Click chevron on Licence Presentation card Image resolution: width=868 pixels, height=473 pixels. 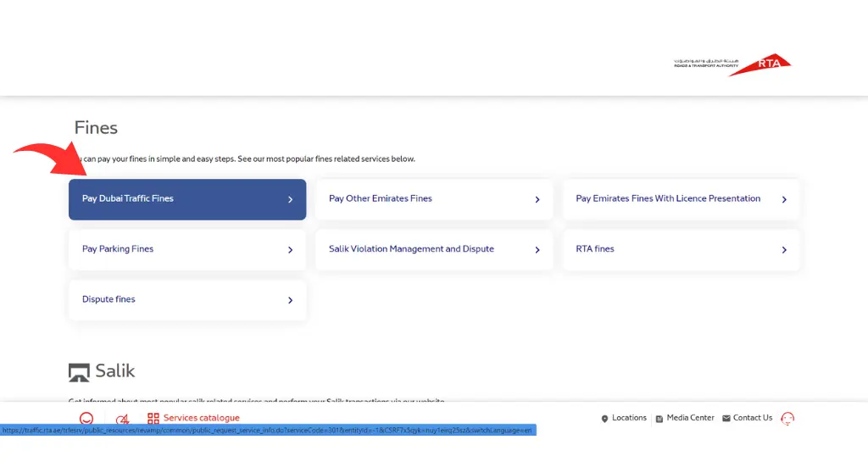point(784,199)
